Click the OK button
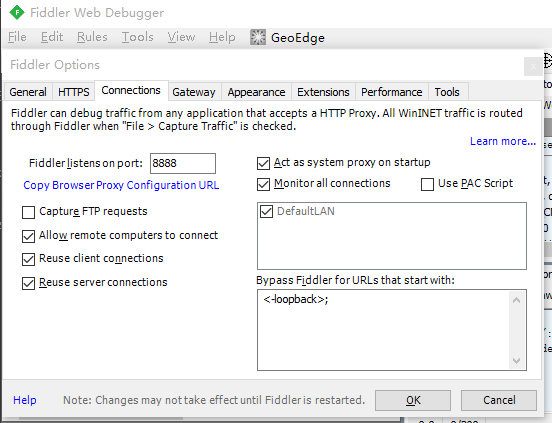This screenshot has height=423, width=552. (413, 400)
